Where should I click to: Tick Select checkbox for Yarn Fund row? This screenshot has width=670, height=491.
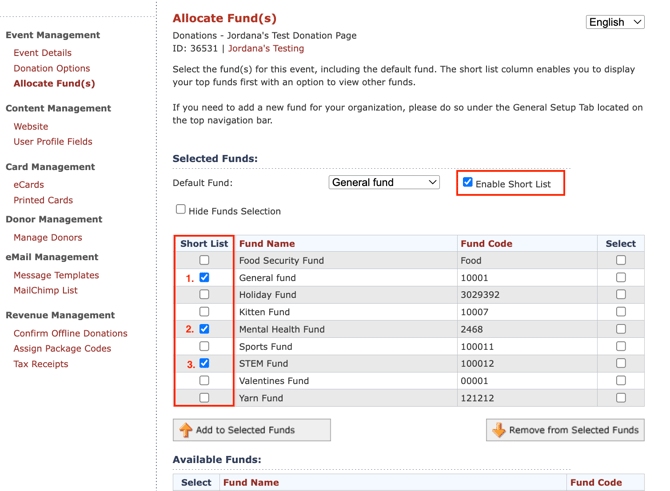pos(621,398)
